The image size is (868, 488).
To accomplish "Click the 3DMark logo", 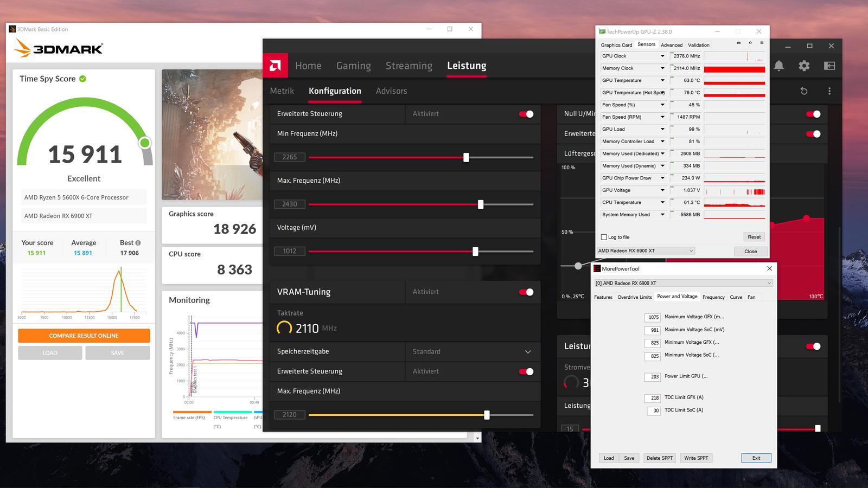I will (x=58, y=48).
